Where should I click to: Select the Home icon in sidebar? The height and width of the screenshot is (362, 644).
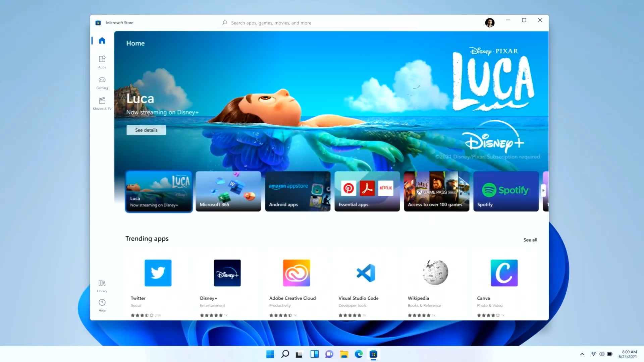[102, 41]
